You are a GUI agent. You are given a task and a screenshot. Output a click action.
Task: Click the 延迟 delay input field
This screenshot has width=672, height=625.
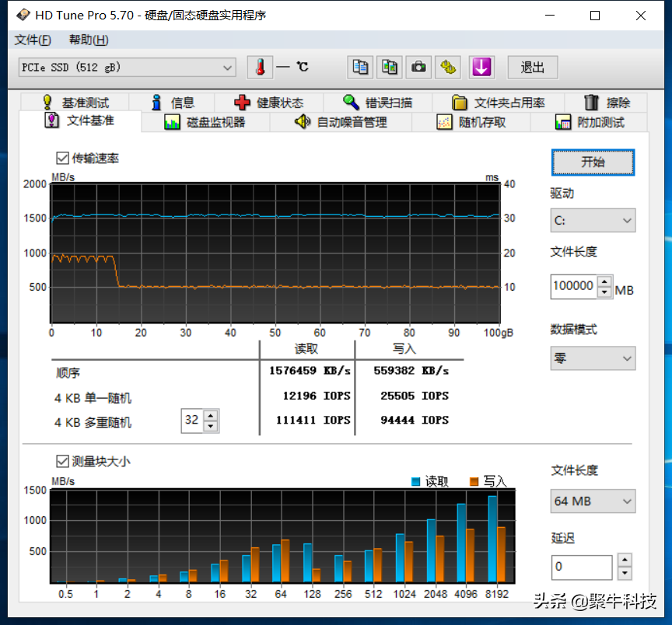(582, 567)
